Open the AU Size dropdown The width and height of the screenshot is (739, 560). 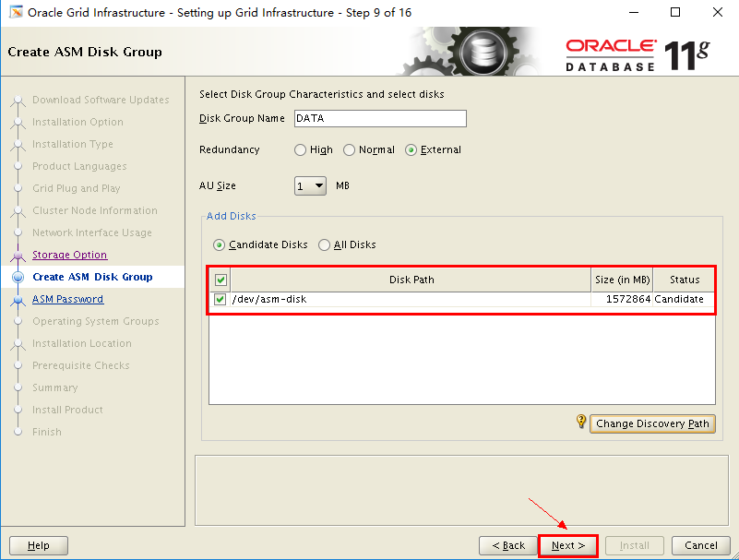[310, 185]
